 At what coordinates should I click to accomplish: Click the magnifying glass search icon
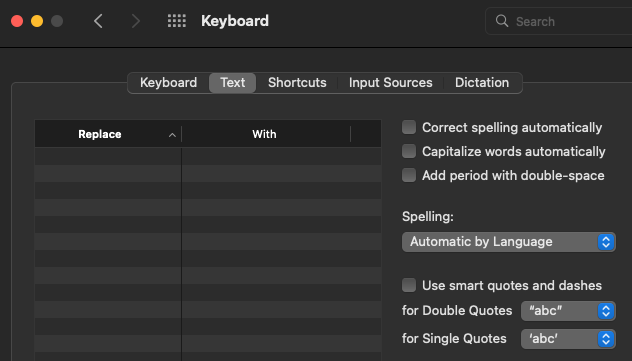tap(502, 21)
